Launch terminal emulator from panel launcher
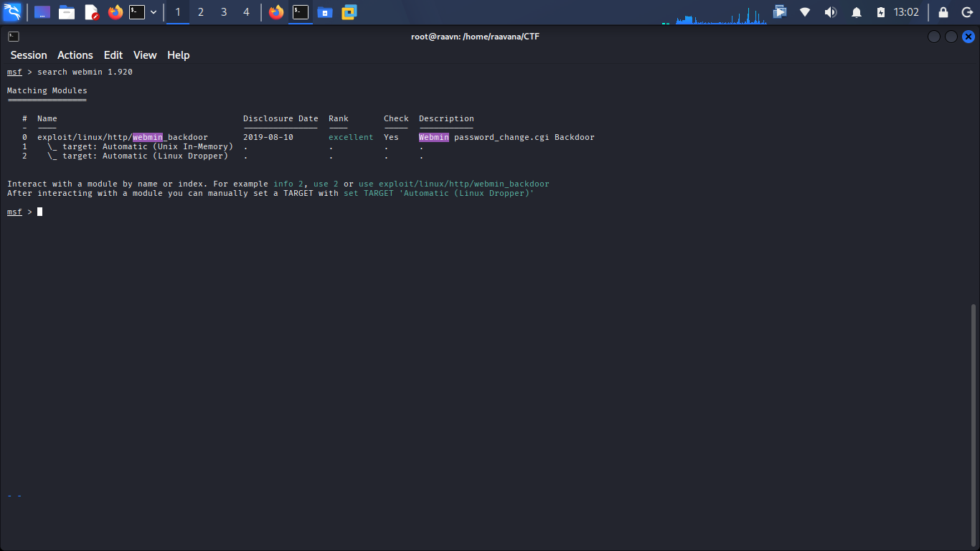The width and height of the screenshot is (980, 551). (137, 12)
